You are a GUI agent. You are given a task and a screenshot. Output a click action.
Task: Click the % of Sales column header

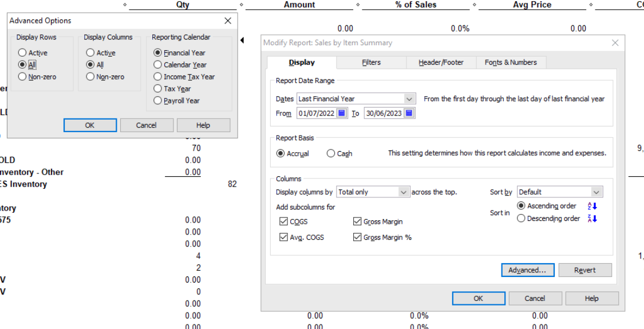point(416,5)
